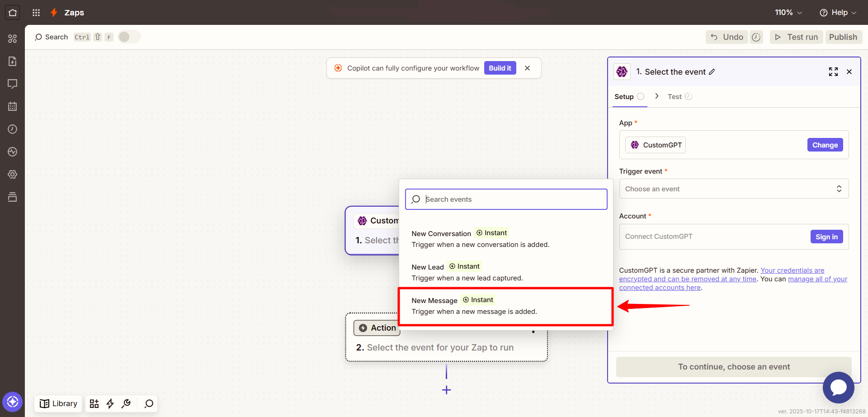The height and width of the screenshot is (417, 868).
Task: Open the sidebar dashboard apps icon
Action: point(12,38)
